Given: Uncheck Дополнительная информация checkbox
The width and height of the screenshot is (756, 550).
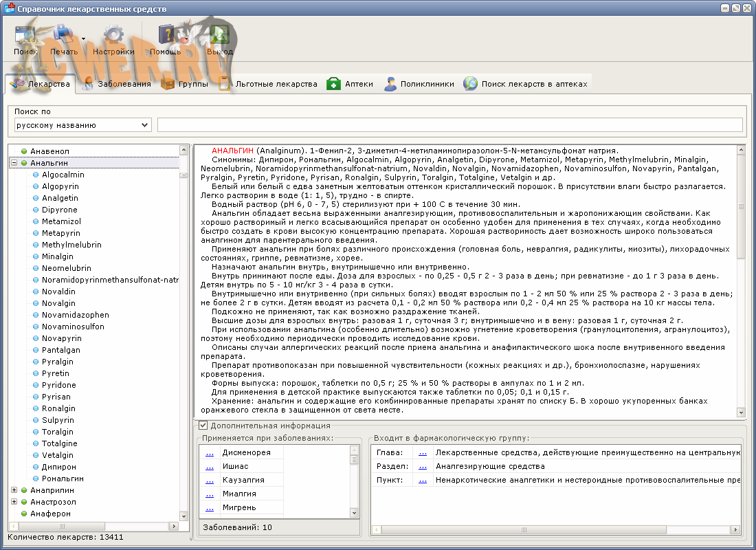Looking at the screenshot, I should click(203, 426).
